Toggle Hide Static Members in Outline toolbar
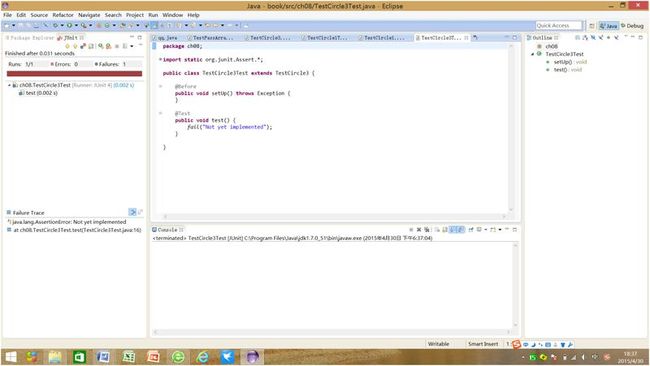This screenshot has height=366, width=650. point(601,38)
